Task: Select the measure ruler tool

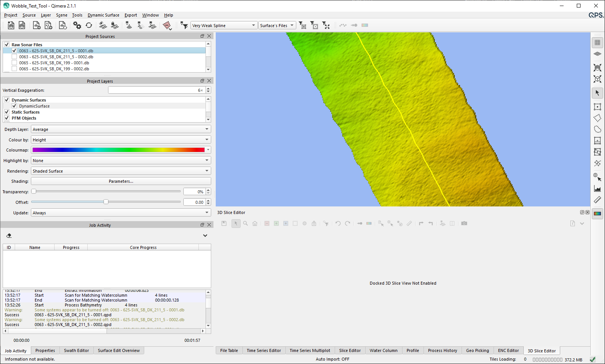Action: [597, 200]
